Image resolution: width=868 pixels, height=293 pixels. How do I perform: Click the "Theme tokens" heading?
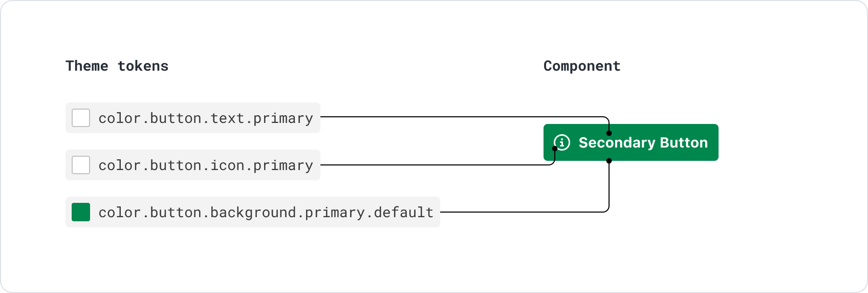pos(117,66)
